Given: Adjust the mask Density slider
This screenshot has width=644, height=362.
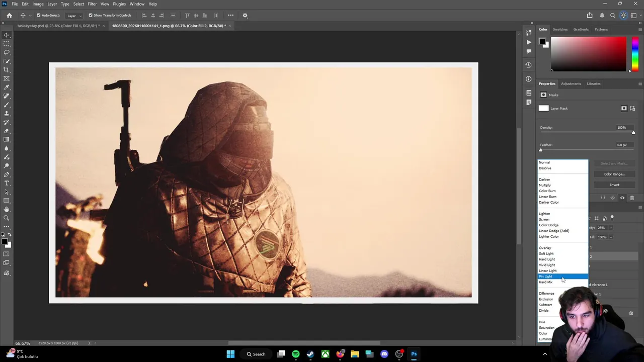Looking at the screenshot, I should (587, 133).
